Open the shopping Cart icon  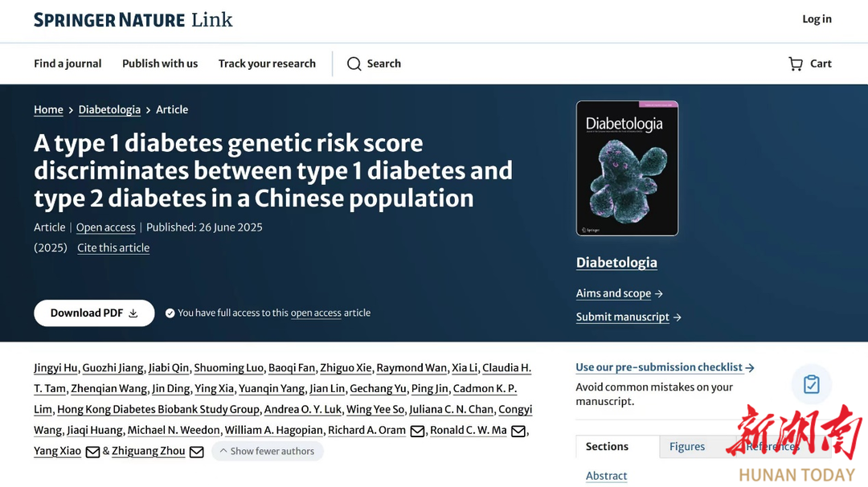(x=796, y=63)
